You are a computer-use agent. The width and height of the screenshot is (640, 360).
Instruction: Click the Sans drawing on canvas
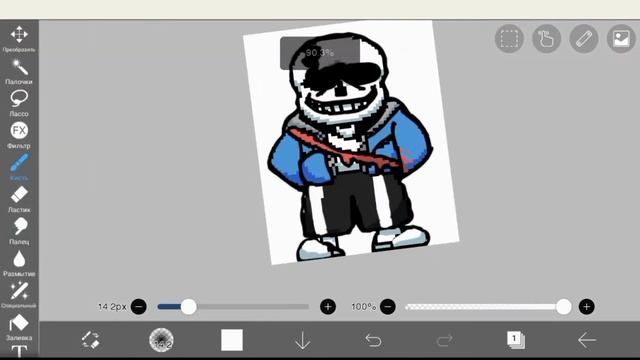(350, 147)
